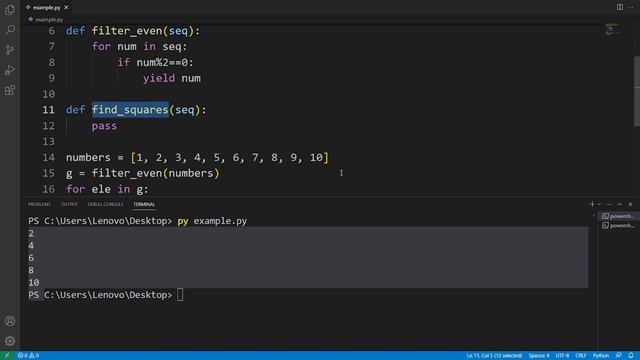Click Spaces: 4 indentation status entry
Image resolution: width=640 pixels, height=360 pixels.
(x=539, y=356)
